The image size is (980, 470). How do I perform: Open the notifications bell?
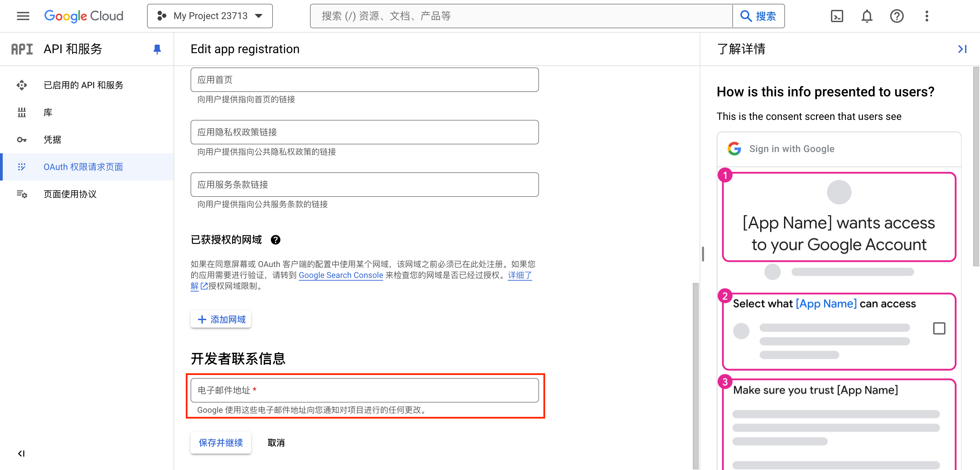pyautogui.click(x=867, y=16)
